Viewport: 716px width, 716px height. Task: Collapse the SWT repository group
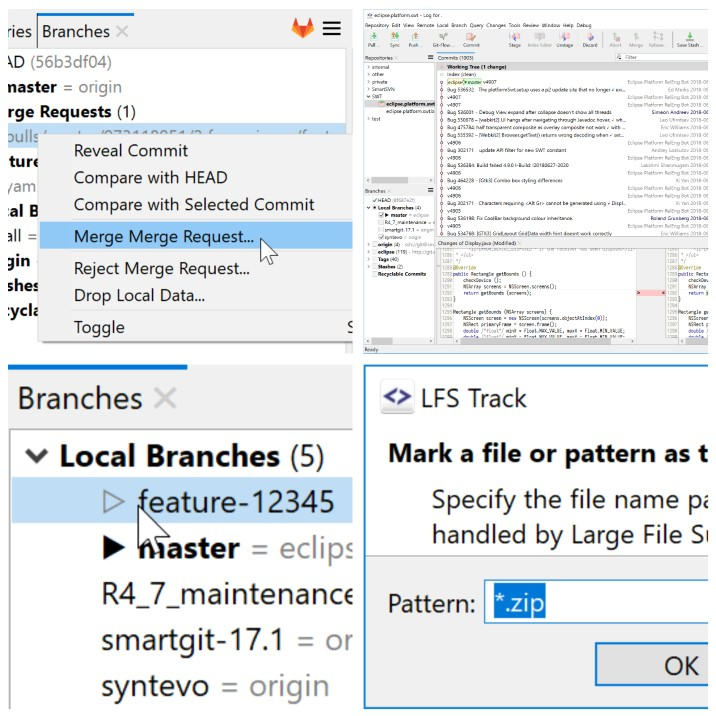pos(369,96)
